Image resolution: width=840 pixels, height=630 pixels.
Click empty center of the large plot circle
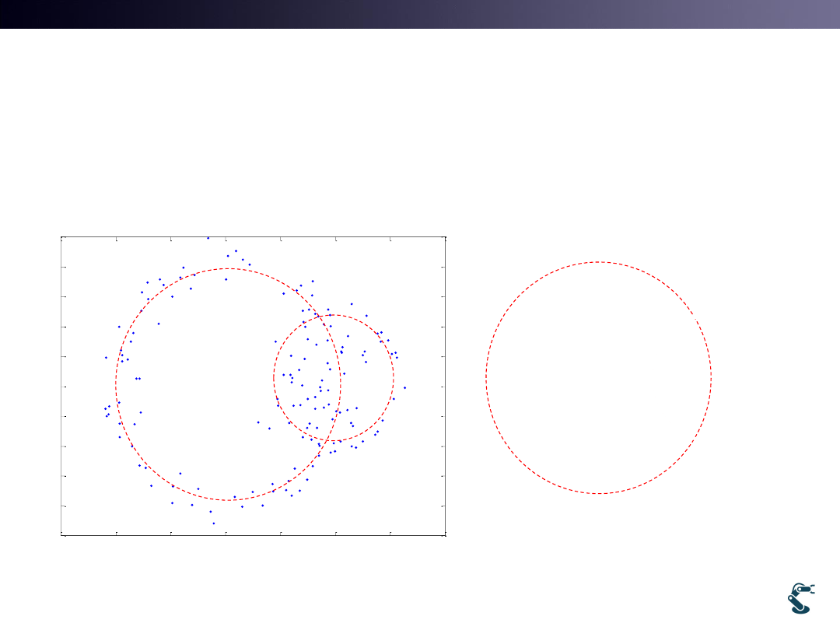click(202, 385)
